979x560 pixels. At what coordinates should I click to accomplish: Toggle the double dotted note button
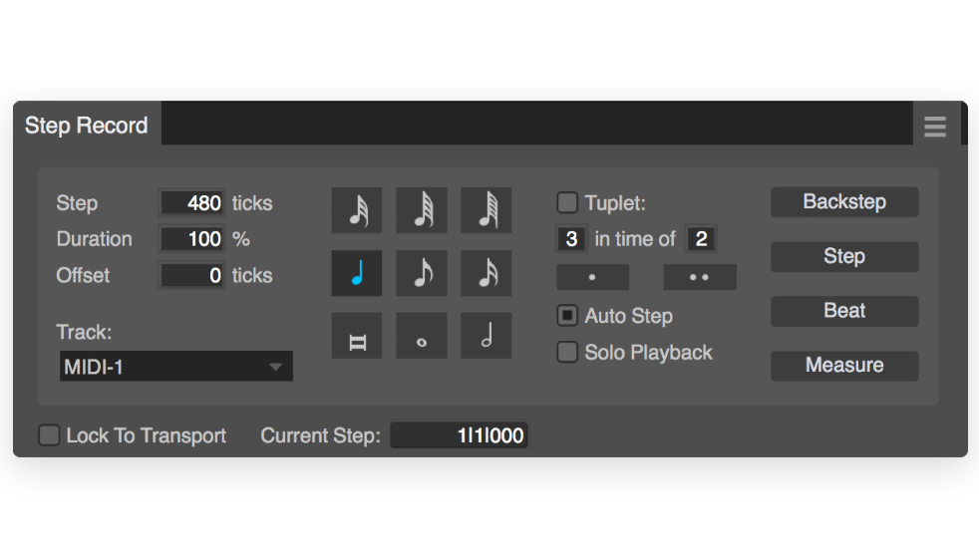[x=699, y=277]
